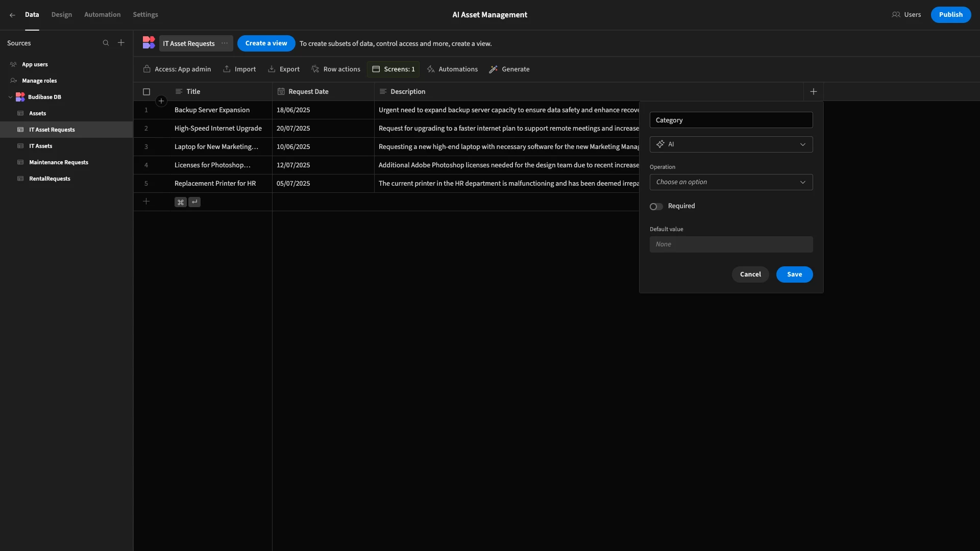Click Cancel in column dialog
This screenshot has height=551, width=980.
pos(750,274)
